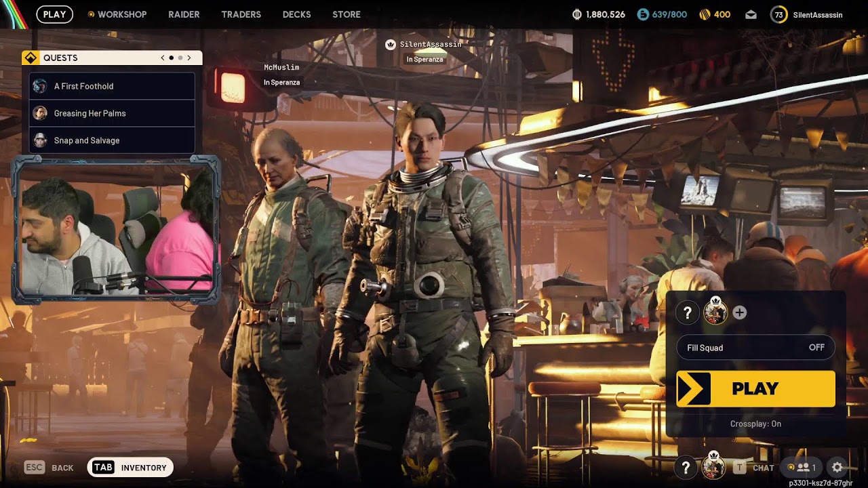868x488 pixels.
Task: Click the T key chat icon
Action: pyautogui.click(x=739, y=468)
